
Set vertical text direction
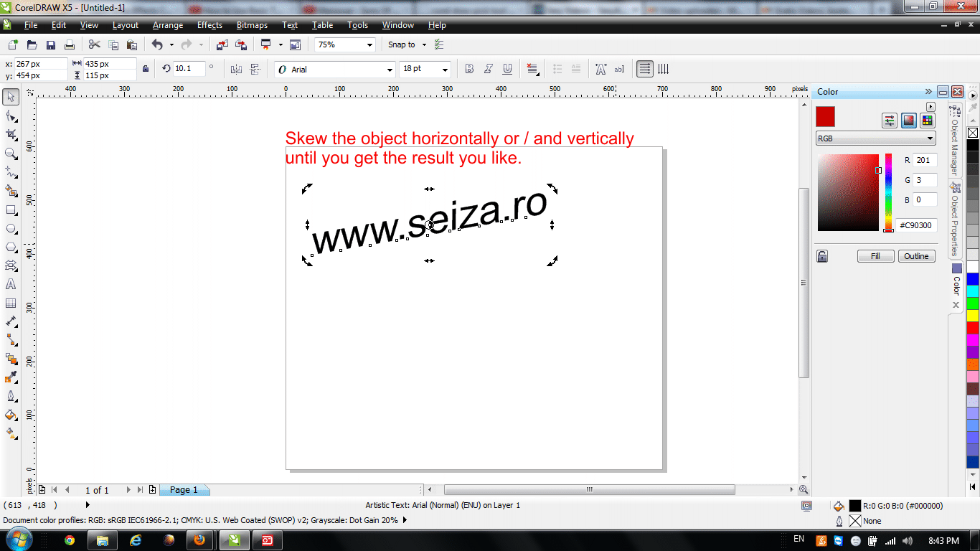click(664, 69)
